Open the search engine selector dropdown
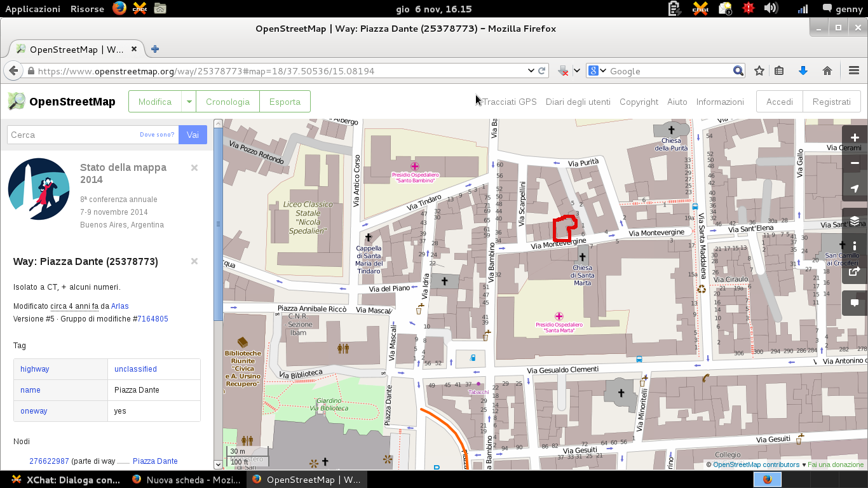868x488 pixels. (602, 71)
